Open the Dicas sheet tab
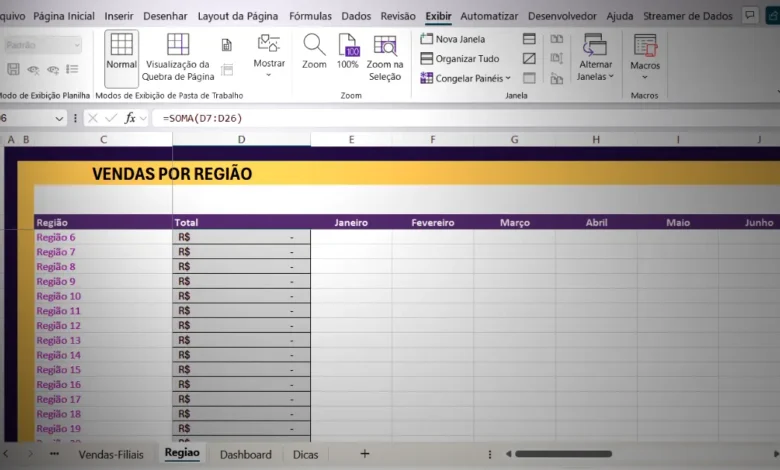The image size is (780, 470). 305,454
